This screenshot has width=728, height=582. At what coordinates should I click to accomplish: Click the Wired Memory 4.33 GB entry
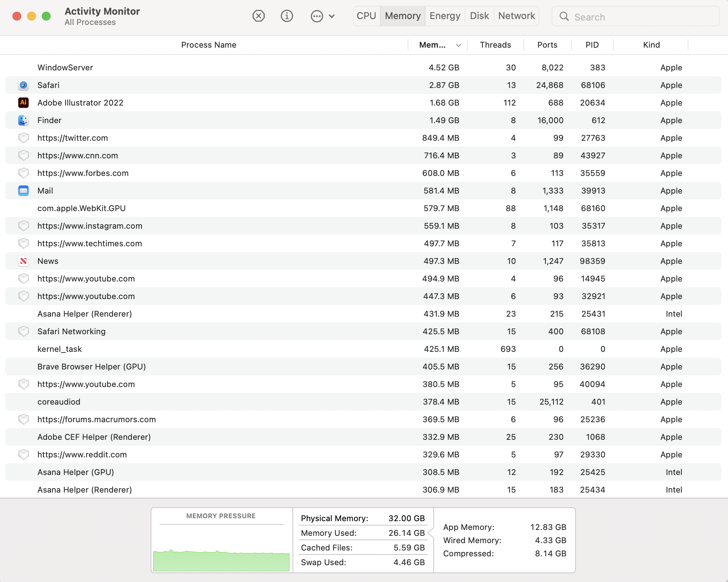coord(505,540)
